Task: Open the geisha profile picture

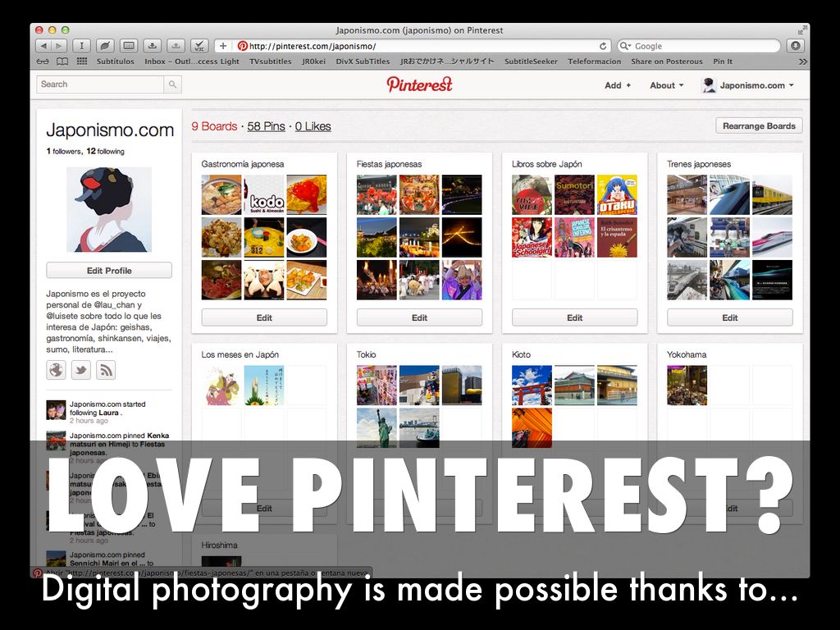Action: coord(109,209)
